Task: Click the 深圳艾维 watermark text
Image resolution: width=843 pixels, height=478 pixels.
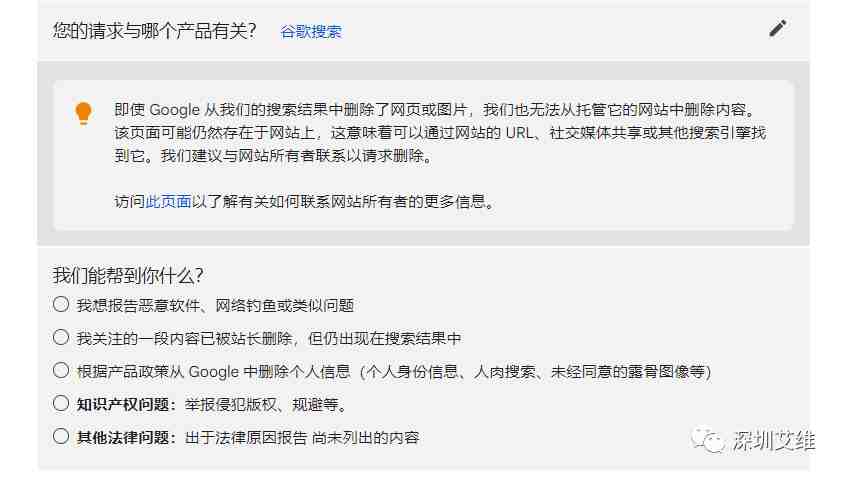Action: point(773,441)
